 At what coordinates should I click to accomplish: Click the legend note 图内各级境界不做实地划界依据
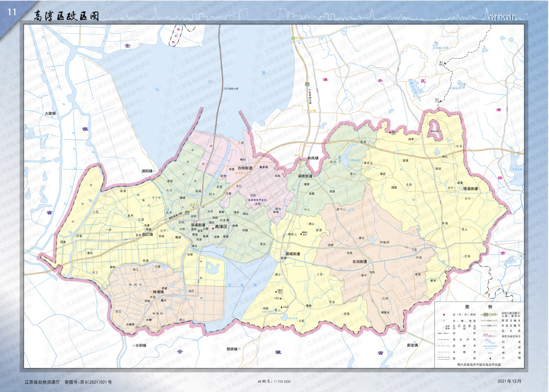[479, 365]
